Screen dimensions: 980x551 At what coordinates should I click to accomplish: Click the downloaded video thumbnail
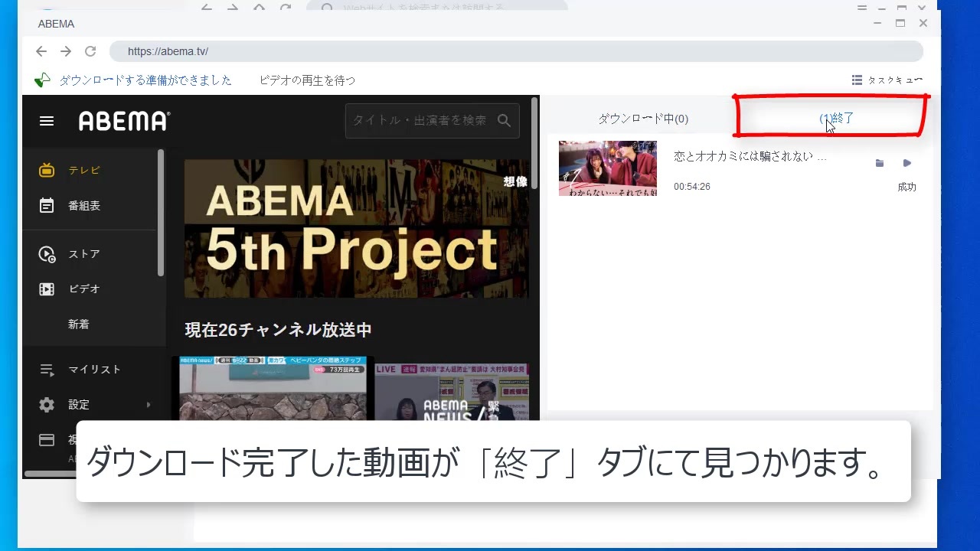[608, 168]
